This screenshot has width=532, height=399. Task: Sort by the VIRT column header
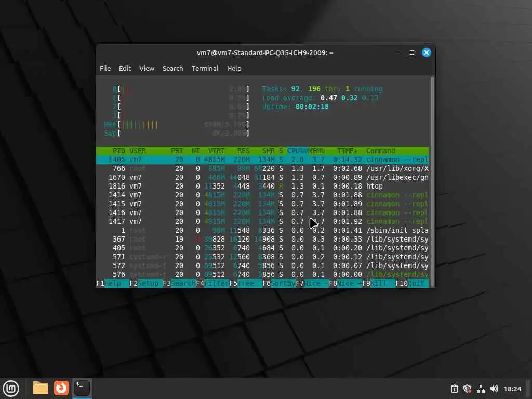click(216, 151)
